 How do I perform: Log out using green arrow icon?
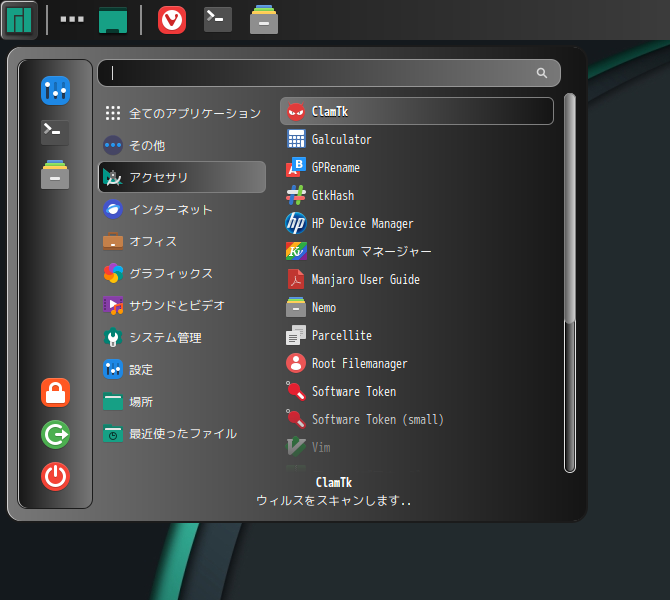click(x=56, y=435)
